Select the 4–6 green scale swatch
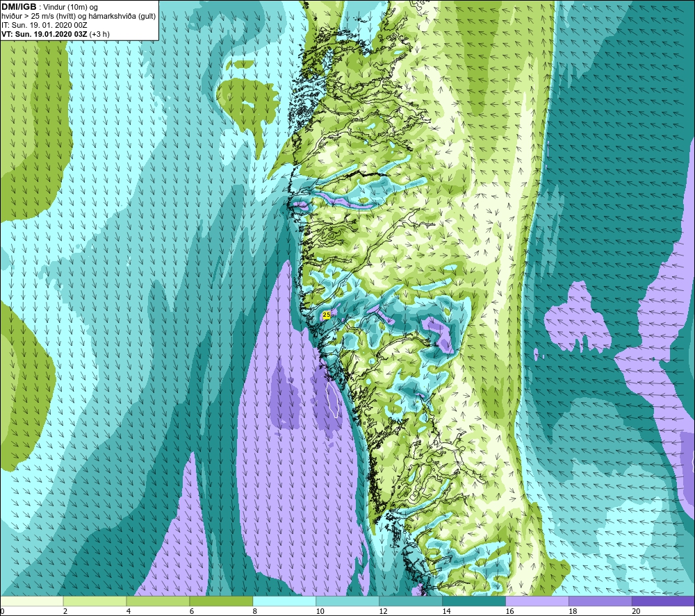This screenshot has height=616, width=695. click(158, 601)
